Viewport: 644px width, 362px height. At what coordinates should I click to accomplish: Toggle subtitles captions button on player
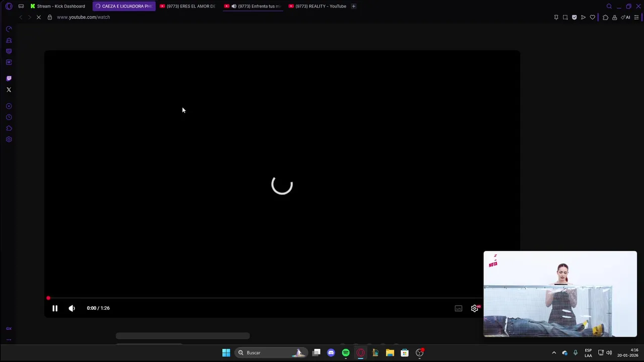click(458, 308)
